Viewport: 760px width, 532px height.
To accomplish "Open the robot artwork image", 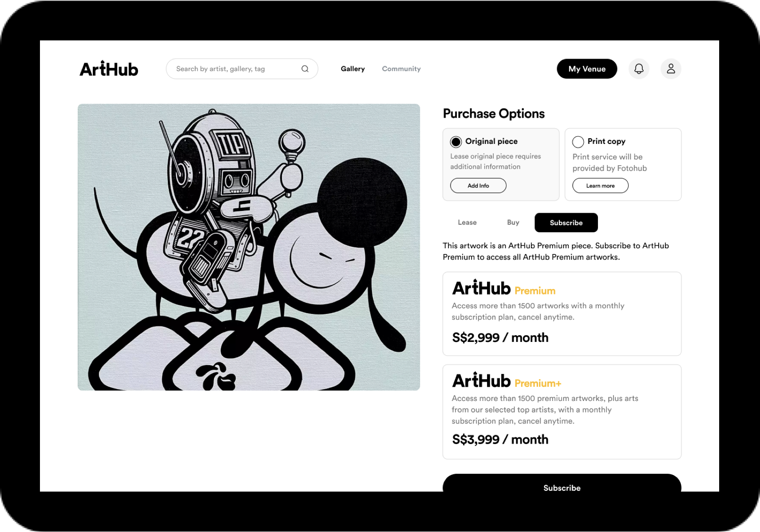I will pyautogui.click(x=249, y=247).
